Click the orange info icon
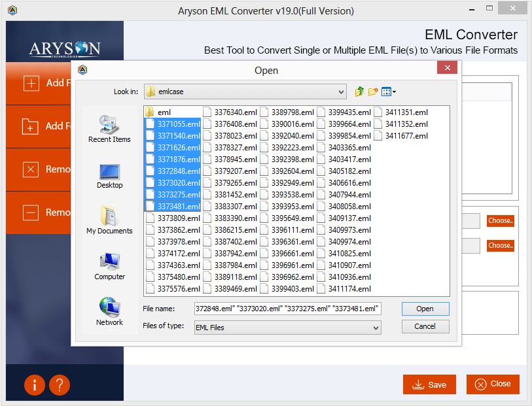 (35, 384)
